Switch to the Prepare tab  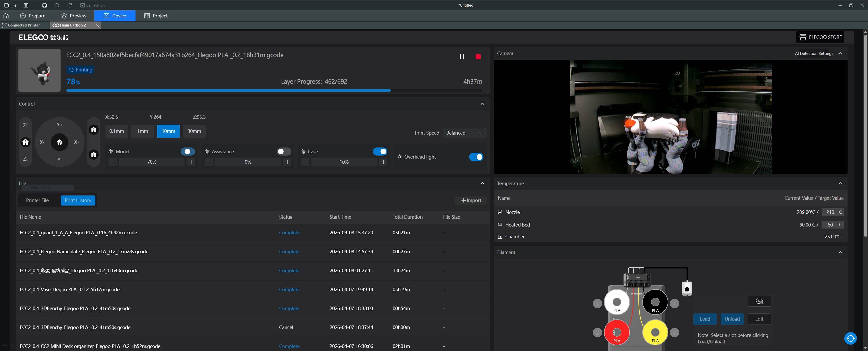click(33, 16)
